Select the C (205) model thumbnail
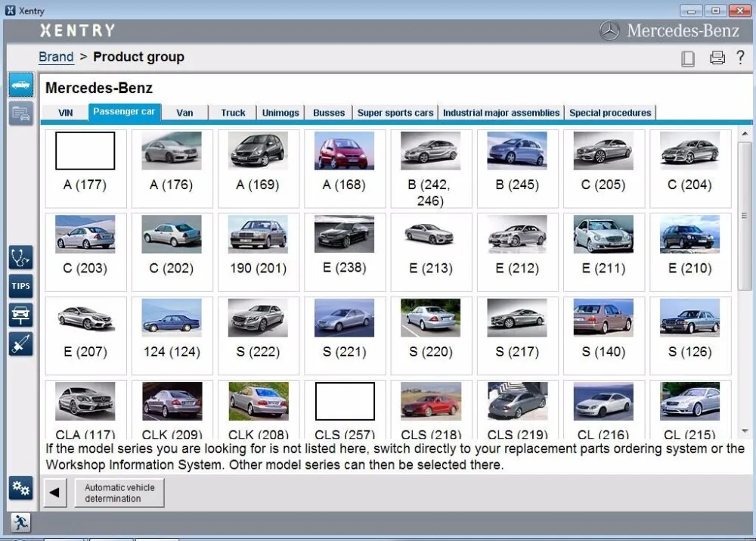The width and height of the screenshot is (756, 541). pyautogui.click(x=603, y=151)
